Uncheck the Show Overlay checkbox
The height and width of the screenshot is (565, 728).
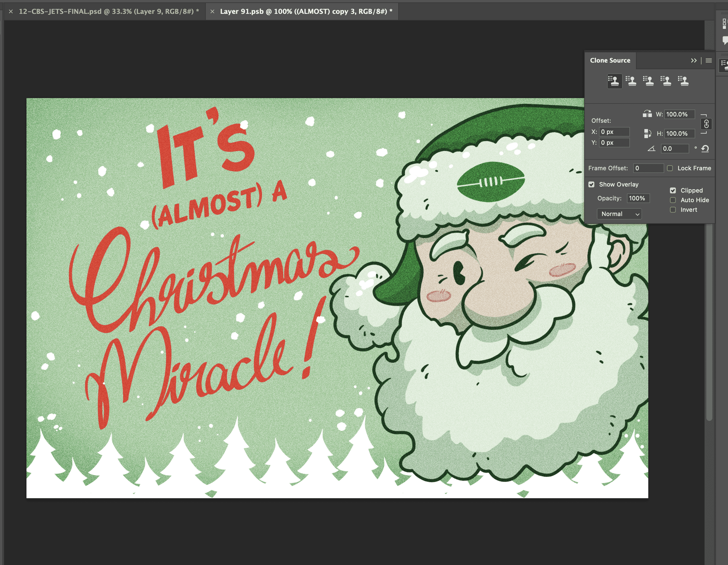[x=591, y=184]
